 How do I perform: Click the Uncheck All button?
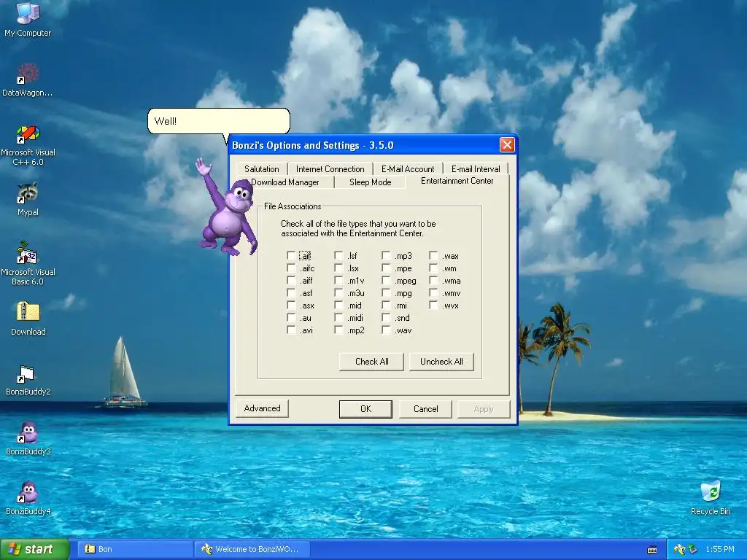(x=441, y=362)
